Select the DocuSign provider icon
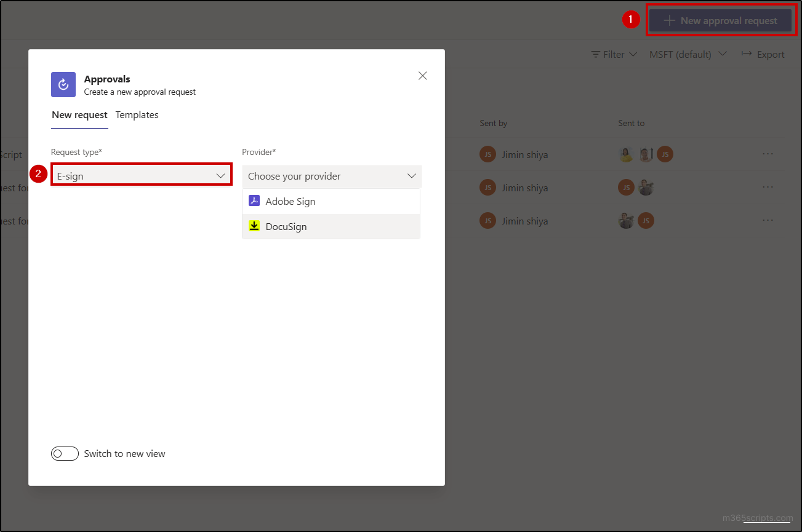802x532 pixels. click(x=254, y=226)
